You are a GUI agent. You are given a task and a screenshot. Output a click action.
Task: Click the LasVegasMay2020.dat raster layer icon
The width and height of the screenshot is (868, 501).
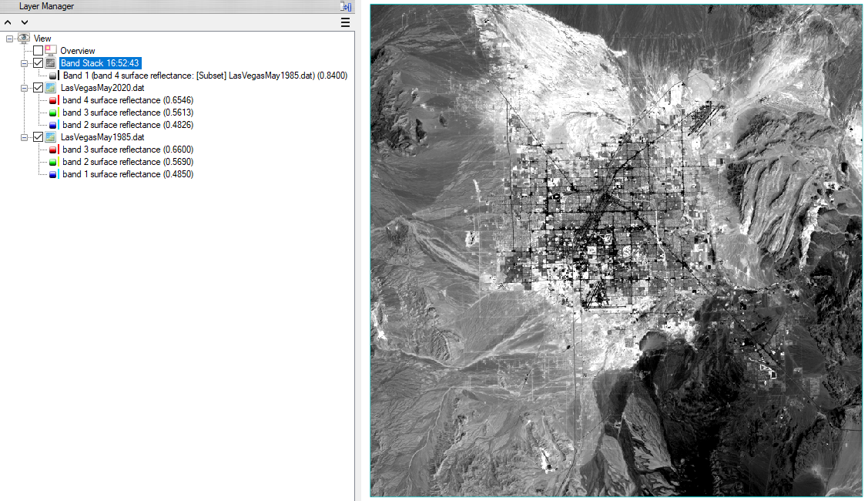tap(51, 88)
